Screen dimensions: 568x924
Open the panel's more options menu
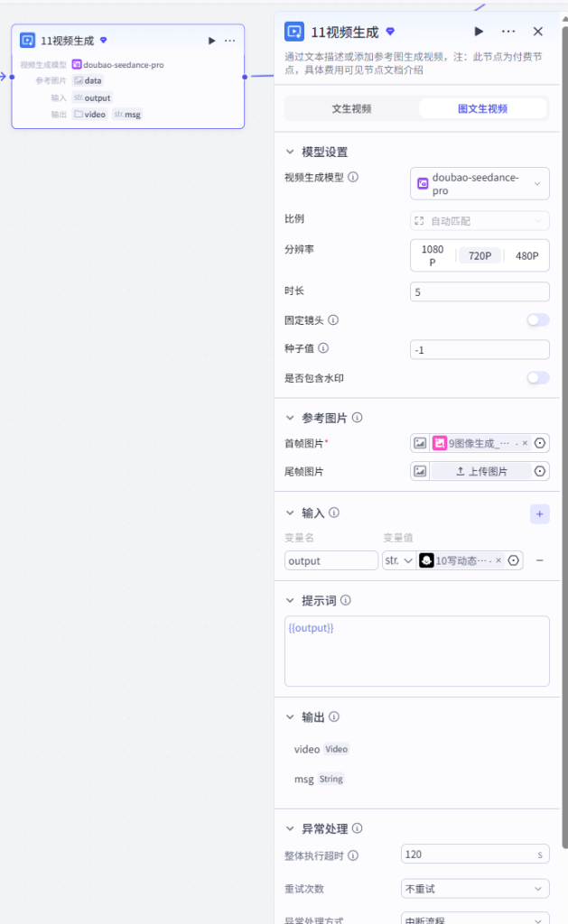tap(508, 32)
